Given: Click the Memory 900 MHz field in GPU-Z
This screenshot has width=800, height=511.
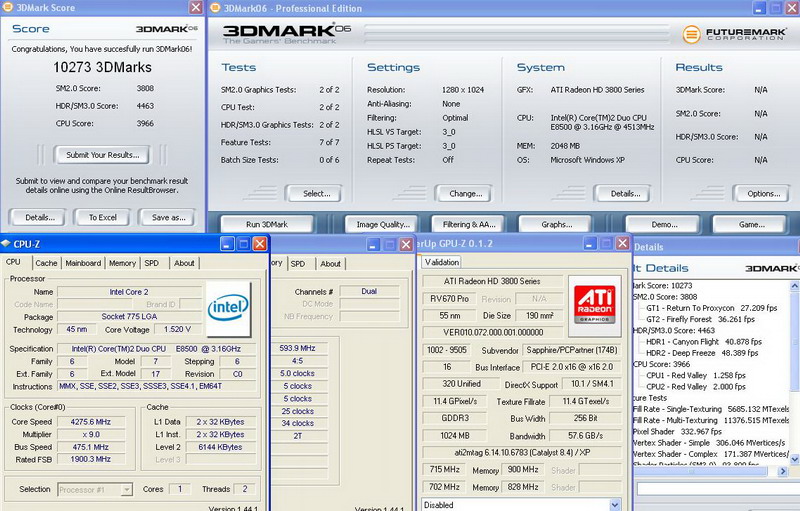Looking at the screenshot, I should point(523,470).
